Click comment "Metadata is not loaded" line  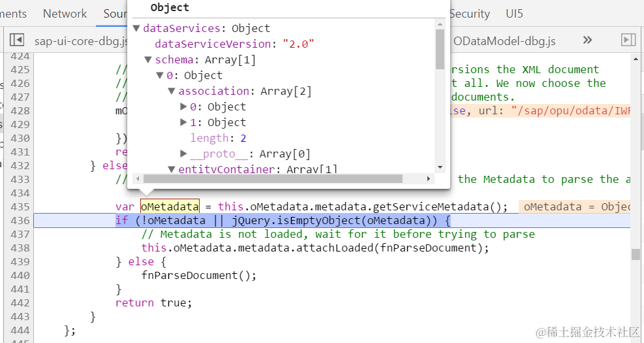click(x=338, y=235)
